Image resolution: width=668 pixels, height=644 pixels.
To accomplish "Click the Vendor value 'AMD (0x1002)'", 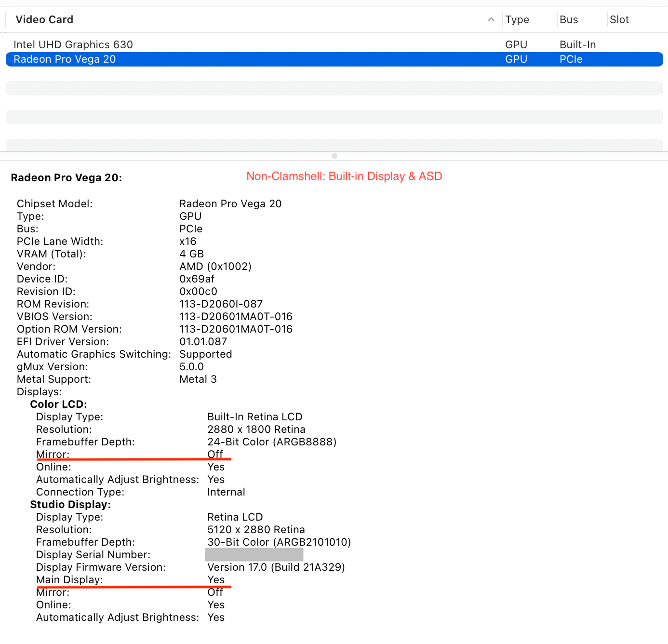I will tap(215, 267).
